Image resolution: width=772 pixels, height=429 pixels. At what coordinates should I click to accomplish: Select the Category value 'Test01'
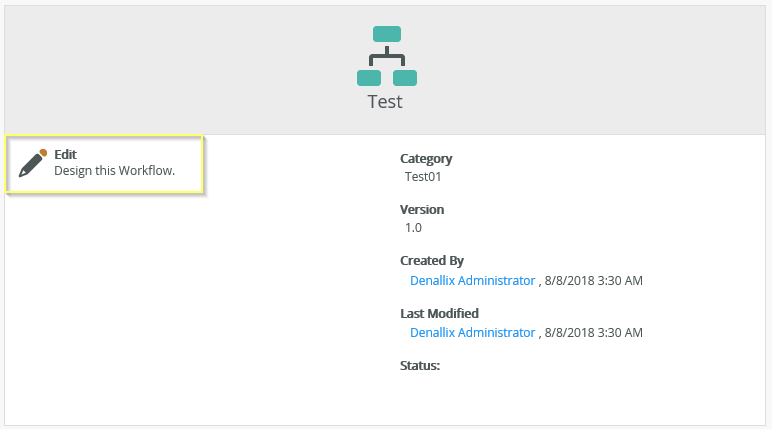(x=423, y=176)
